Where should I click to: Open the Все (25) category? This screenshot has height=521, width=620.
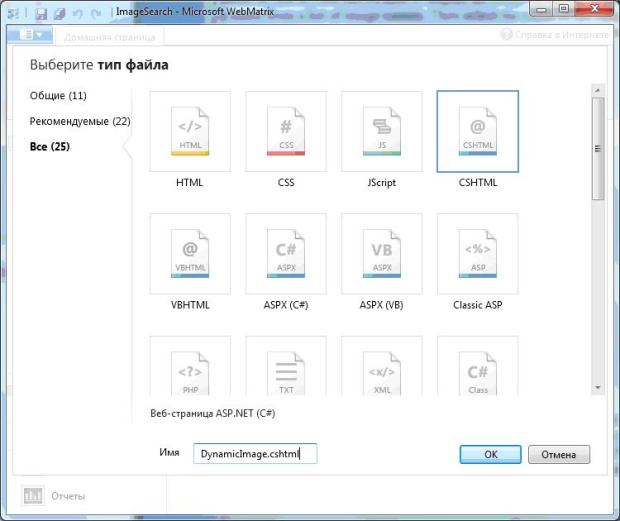[x=50, y=147]
